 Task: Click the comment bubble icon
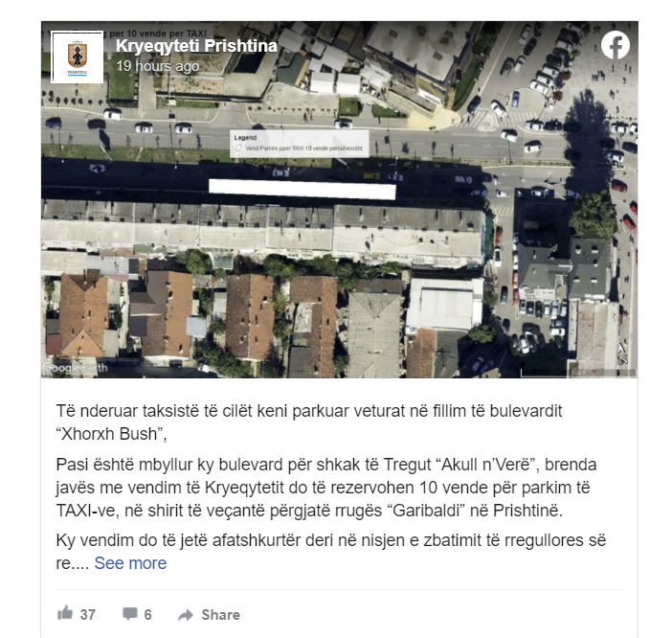130,613
